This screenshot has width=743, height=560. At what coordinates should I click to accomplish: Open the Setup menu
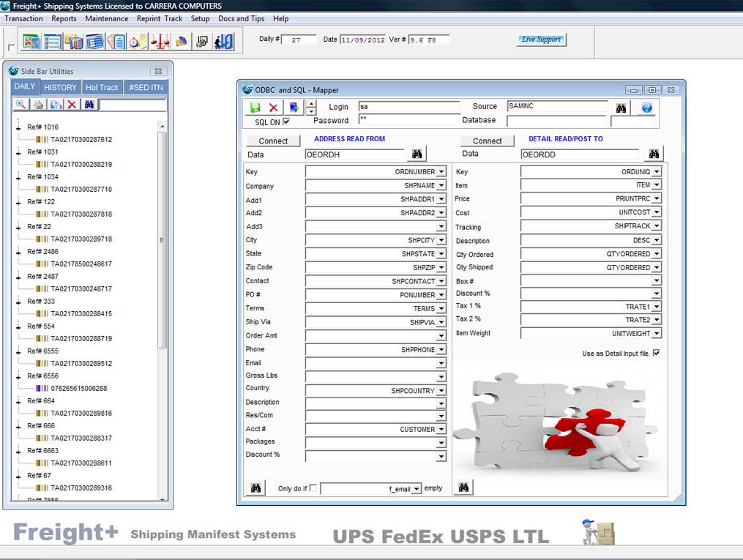(200, 18)
